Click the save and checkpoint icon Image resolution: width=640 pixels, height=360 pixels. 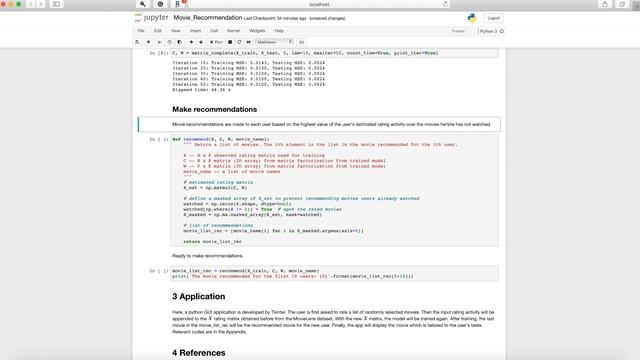137,42
